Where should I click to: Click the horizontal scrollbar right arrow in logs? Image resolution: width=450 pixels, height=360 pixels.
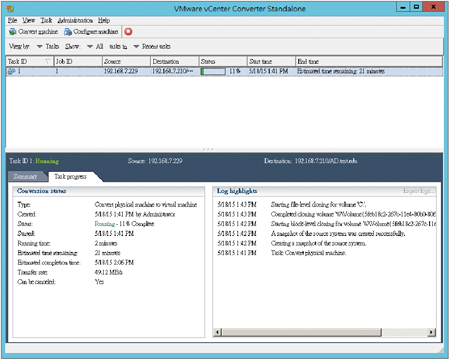[x=432, y=332]
